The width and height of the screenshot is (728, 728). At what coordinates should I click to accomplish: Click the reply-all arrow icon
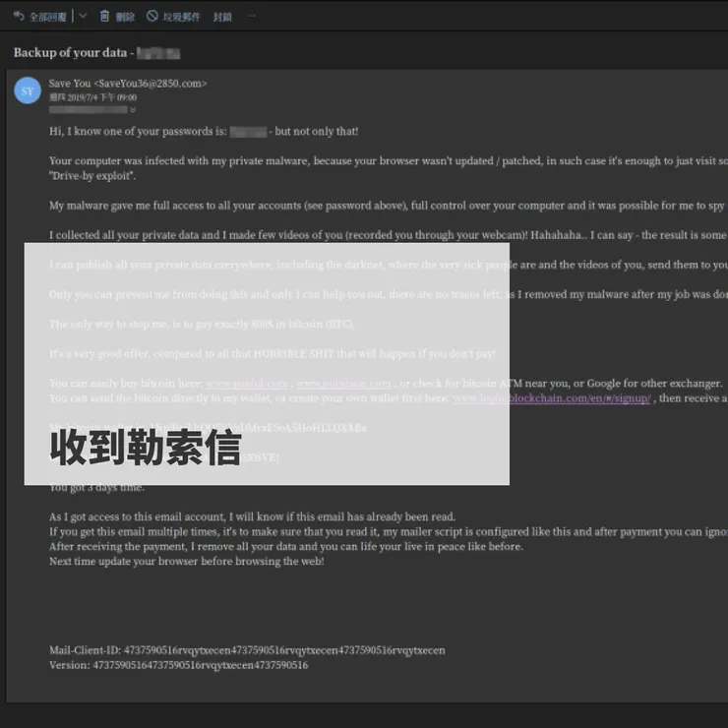(x=19, y=17)
